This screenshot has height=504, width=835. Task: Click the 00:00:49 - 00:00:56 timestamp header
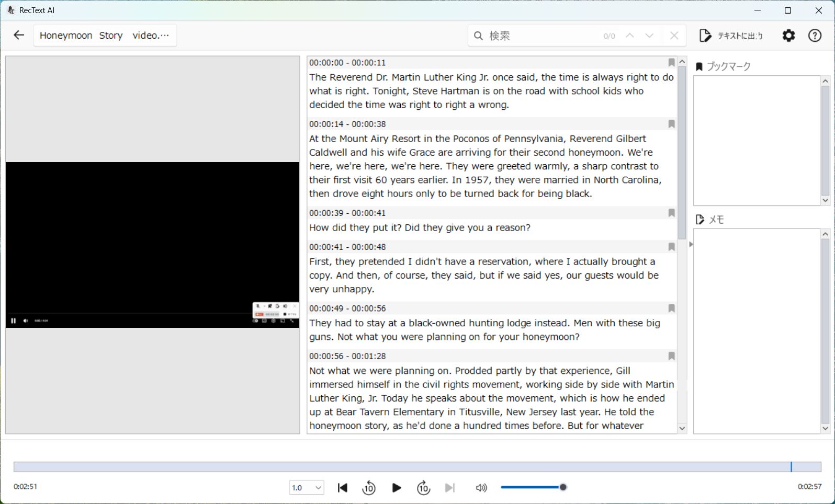347,308
